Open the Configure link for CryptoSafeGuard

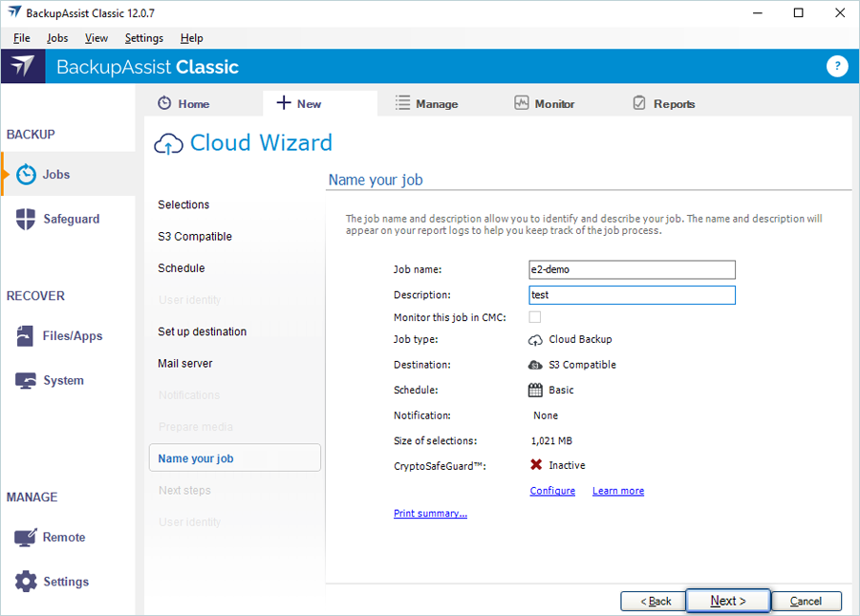(552, 491)
